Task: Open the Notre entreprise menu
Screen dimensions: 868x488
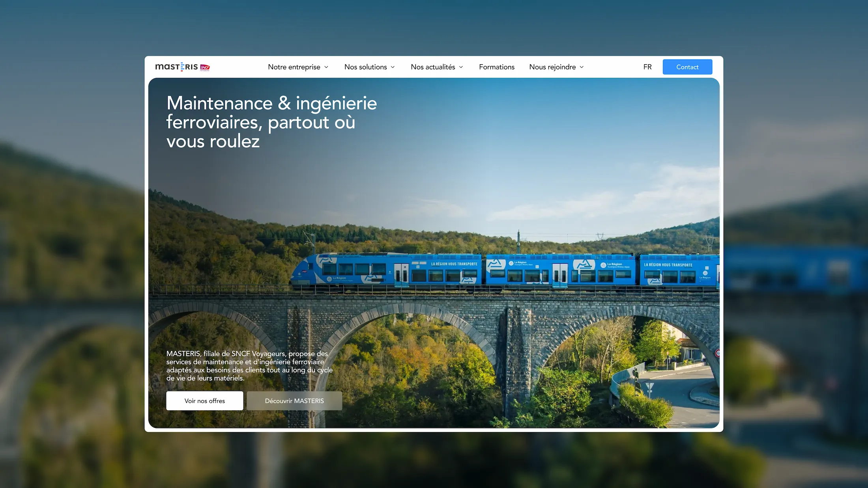Action: point(294,67)
